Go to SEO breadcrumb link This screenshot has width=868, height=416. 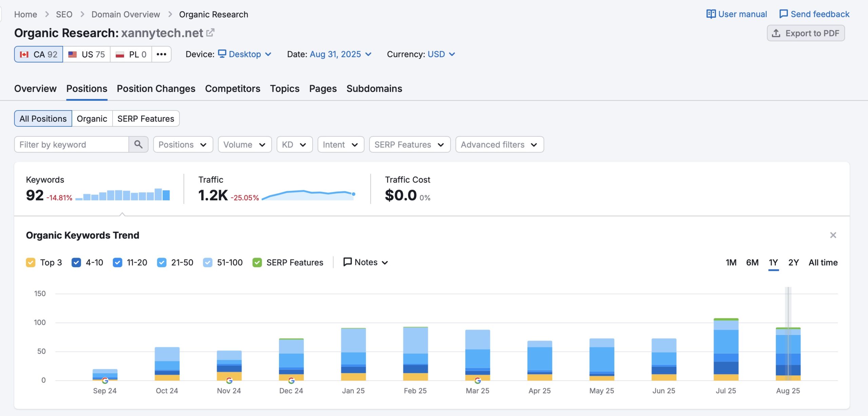64,14
